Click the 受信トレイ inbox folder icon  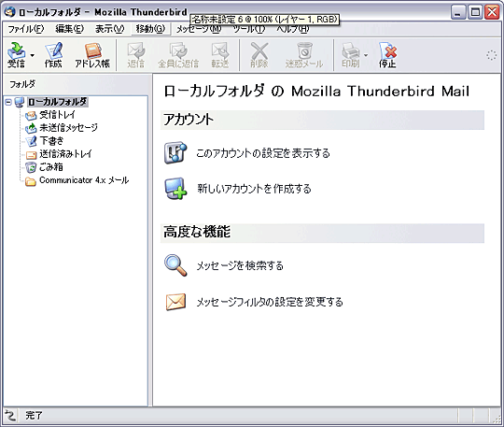click(x=31, y=115)
